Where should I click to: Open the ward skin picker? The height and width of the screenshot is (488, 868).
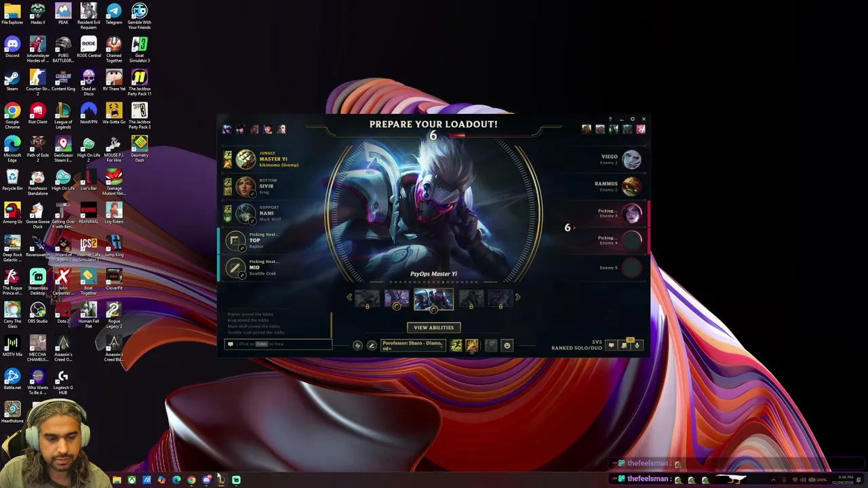[x=491, y=346]
